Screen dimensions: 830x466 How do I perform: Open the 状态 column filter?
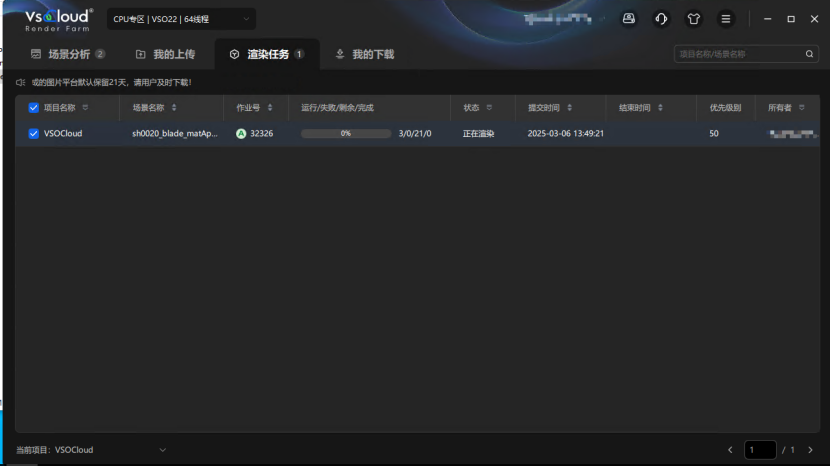click(x=488, y=107)
